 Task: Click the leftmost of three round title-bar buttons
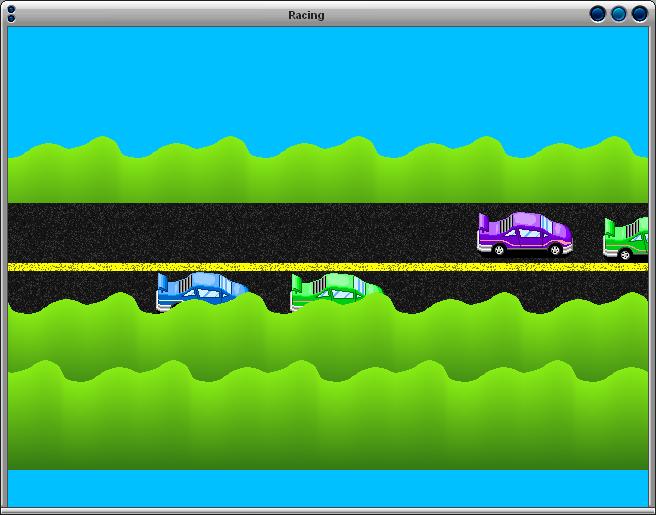click(x=597, y=14)
